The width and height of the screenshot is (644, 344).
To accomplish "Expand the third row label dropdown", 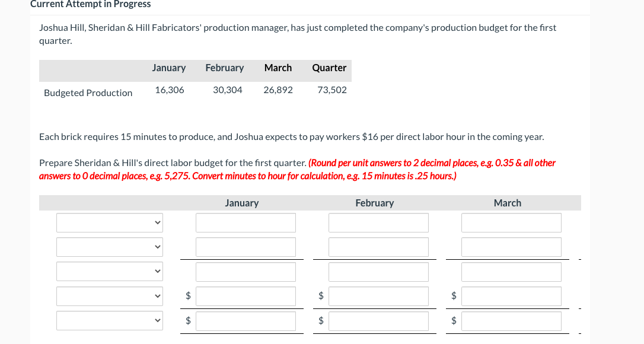I will tap(109, 272).
